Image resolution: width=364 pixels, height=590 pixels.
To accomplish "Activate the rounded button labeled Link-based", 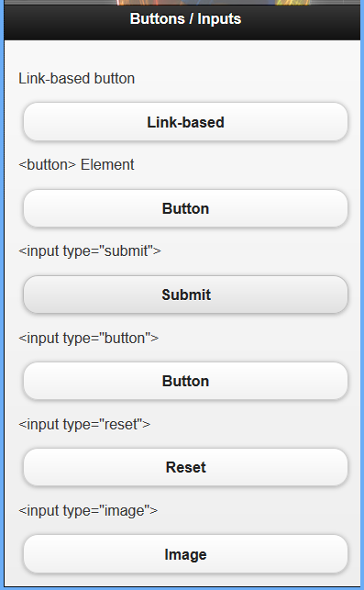I will (x=185, y=122).
